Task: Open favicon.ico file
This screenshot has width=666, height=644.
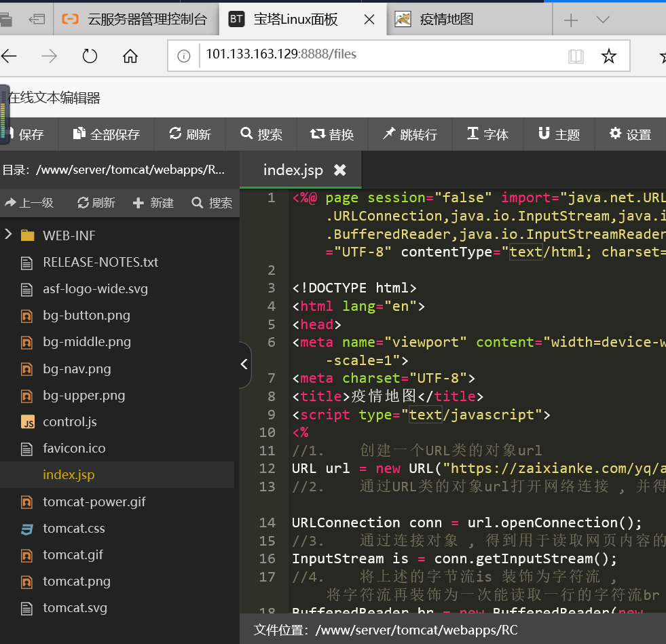Action: (74, 449)
